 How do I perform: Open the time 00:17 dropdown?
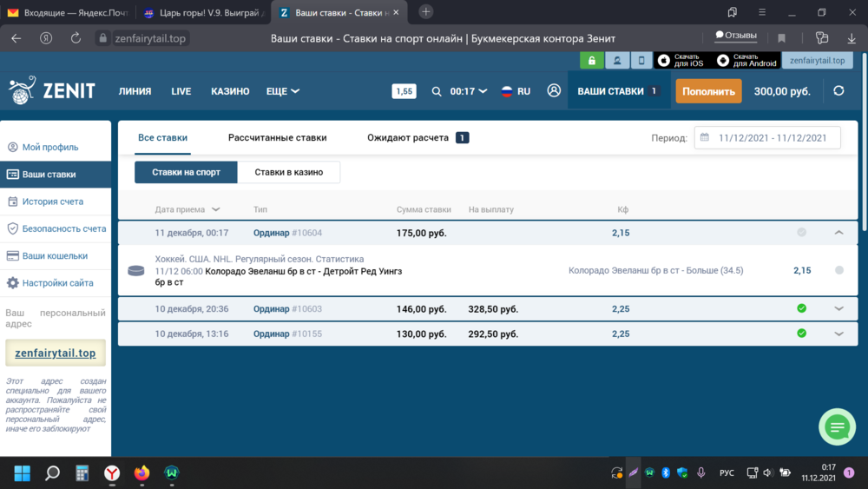[469, 91]
